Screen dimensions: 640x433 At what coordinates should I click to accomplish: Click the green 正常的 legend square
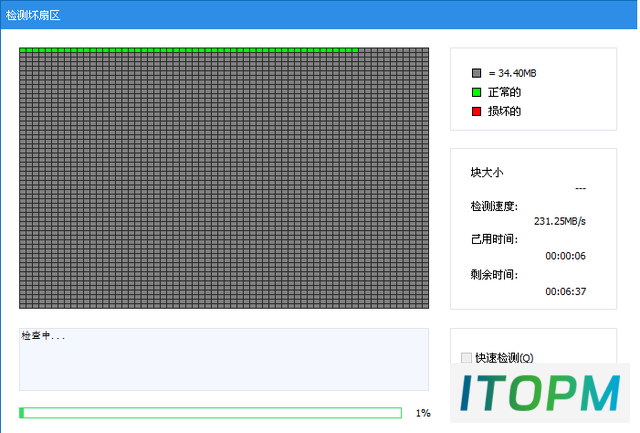[x=476, y=92]
